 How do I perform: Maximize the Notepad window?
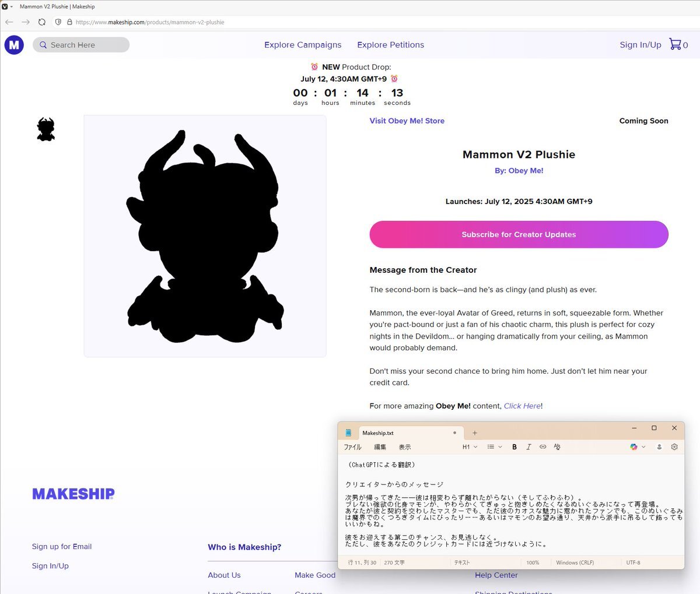pyautogui.click(x=654, y=428)
